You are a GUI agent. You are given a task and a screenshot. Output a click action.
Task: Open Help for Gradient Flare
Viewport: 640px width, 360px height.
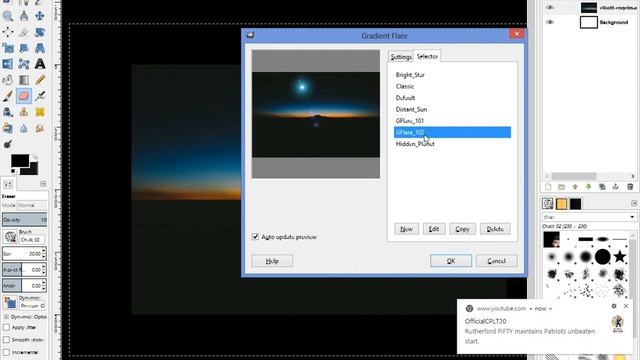pyautogui.click(x=272, y=261)
